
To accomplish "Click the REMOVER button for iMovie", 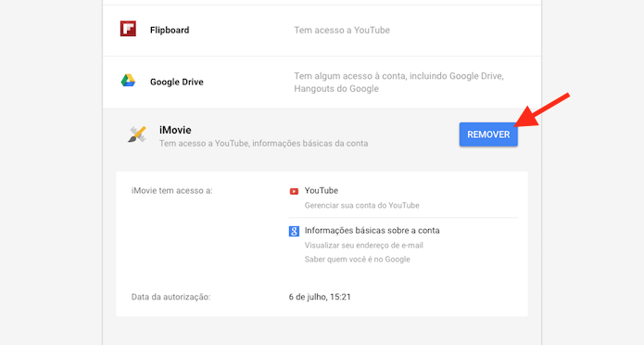I will (488, 134).
